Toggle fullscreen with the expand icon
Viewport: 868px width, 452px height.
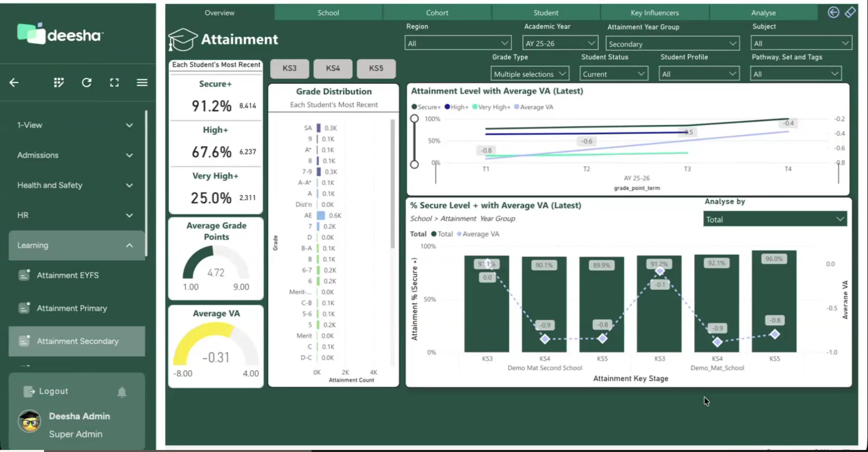[x=115, y=82]
